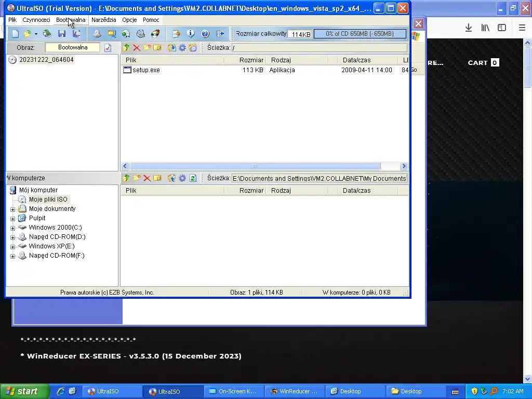Open the dropdown arrow beside Open icon

click(36, 34)
